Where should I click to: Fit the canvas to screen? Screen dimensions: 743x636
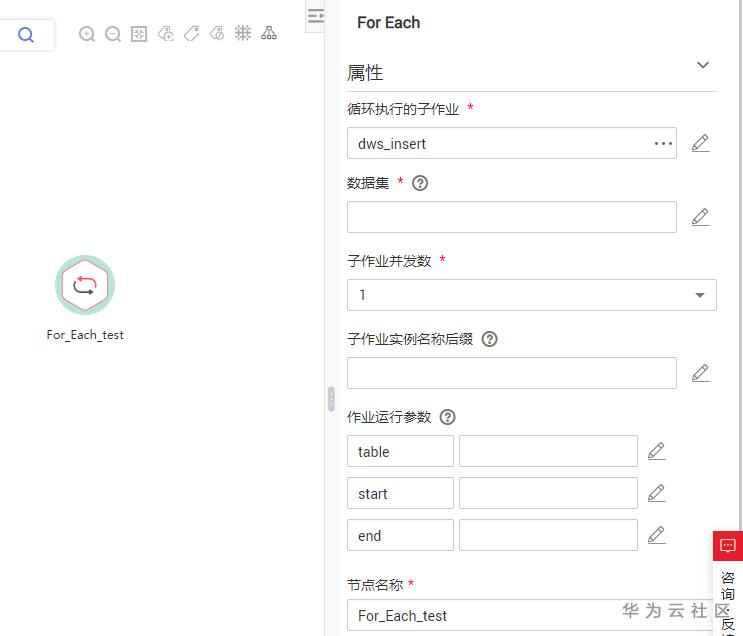139,34
